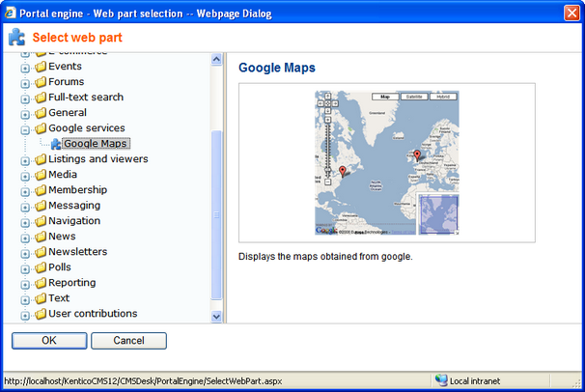Screen dimensions: 585x392
Task: Click the News folder icon
Action: pyautogui.click(x=41, y=237)
